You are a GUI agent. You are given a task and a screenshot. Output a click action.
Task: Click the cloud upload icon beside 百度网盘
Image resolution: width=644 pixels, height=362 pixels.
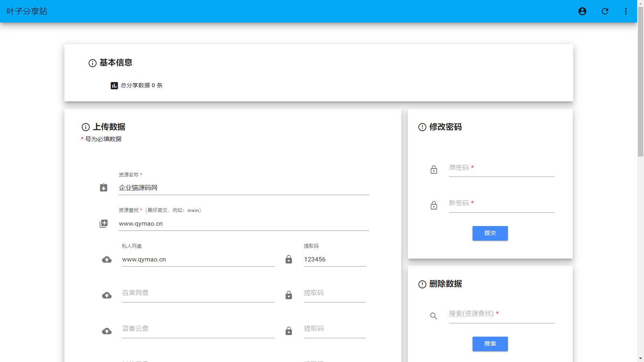point(107,295)
